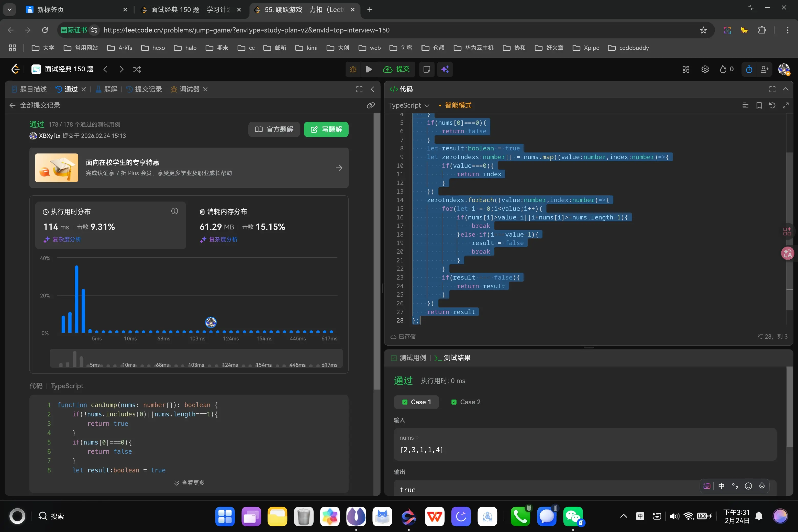798x532 pixels.
Task: Switch to the 题解 tab
Action: pos(107,89)
